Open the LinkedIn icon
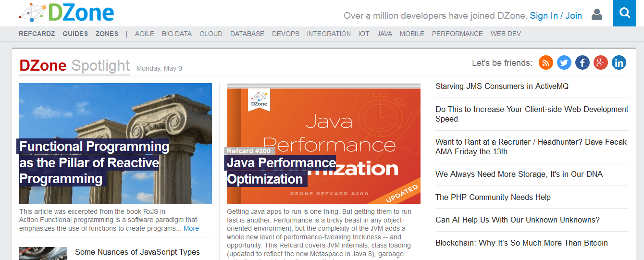The image size is (644, 260). [x=619, y=62]
